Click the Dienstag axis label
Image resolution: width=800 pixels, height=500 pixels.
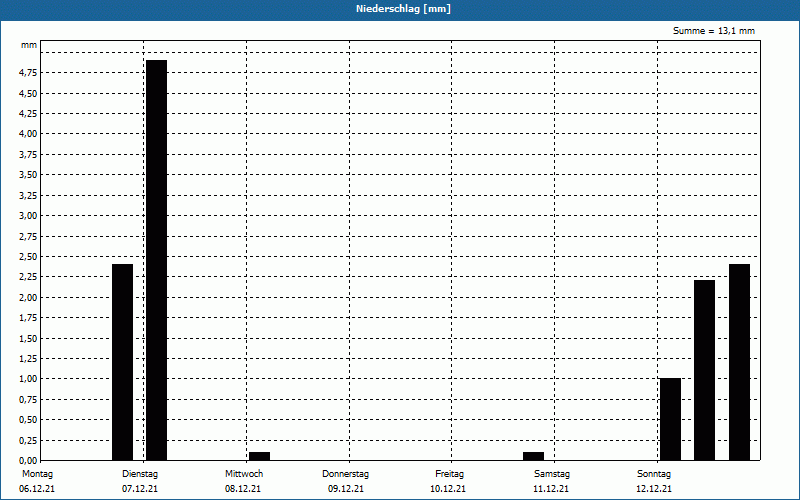pyautogui.click(x=140, y=474)
